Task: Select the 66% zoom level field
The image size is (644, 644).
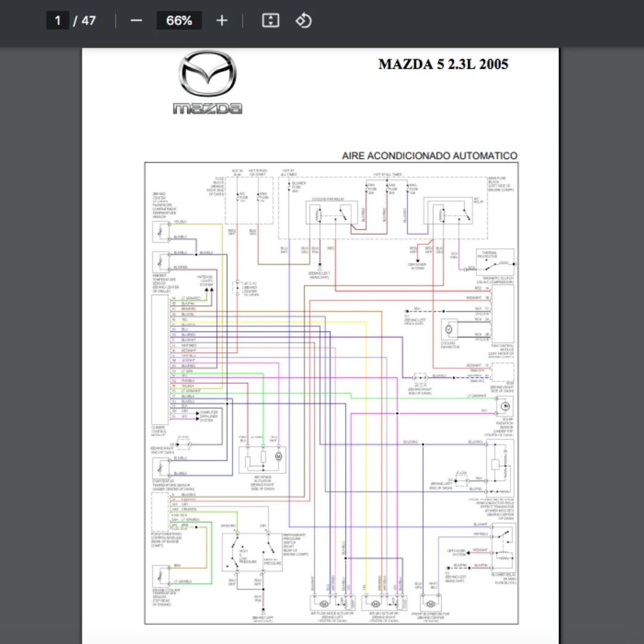Action: coord(179,20)
